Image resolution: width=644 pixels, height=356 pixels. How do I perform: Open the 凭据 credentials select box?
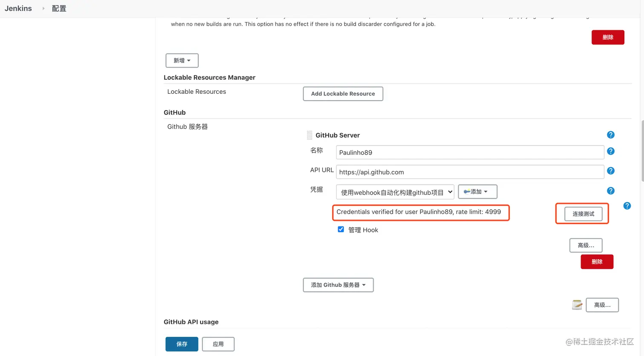pyautogui.click(x=395, y=192)
